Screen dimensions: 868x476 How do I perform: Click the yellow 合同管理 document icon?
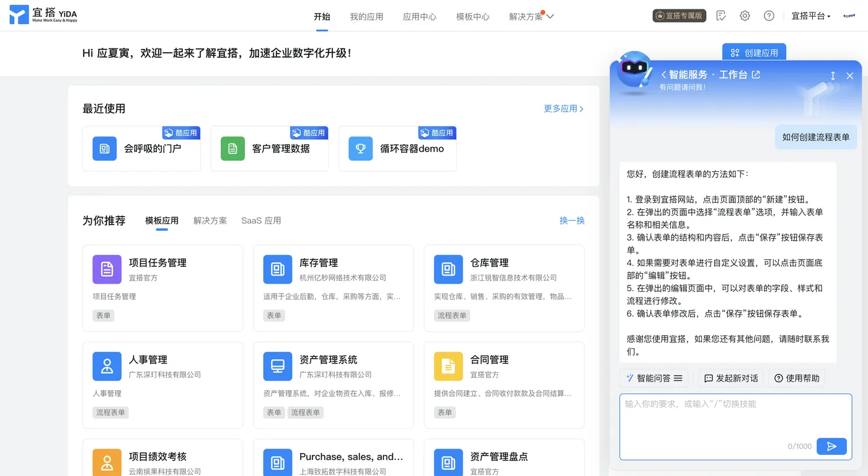[x=448, y=366]
